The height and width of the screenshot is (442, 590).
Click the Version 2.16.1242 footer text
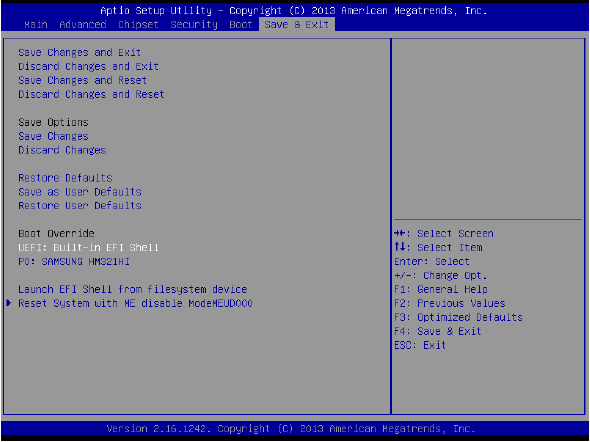click(x=291, y=428)
